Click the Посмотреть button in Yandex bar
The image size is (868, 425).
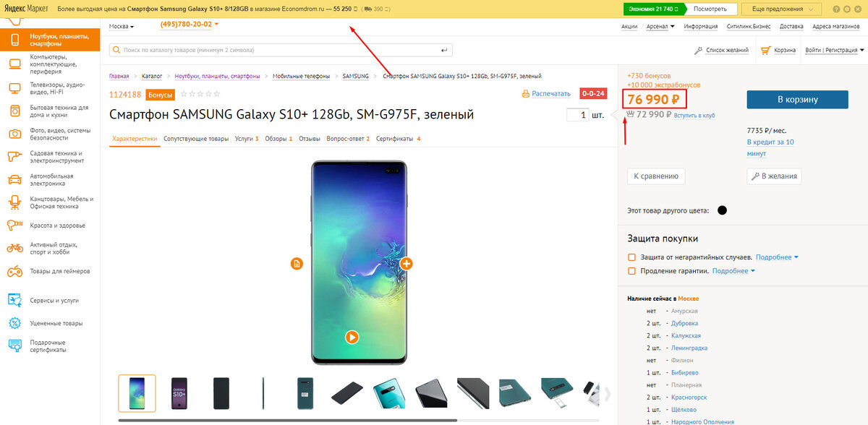[x=710, y=9]
